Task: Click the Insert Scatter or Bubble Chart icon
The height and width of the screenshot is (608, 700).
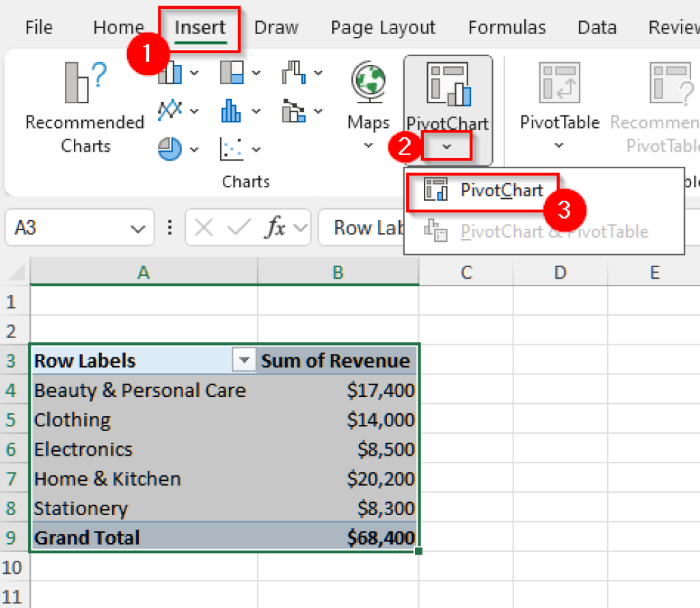Action: click(232, 148)
